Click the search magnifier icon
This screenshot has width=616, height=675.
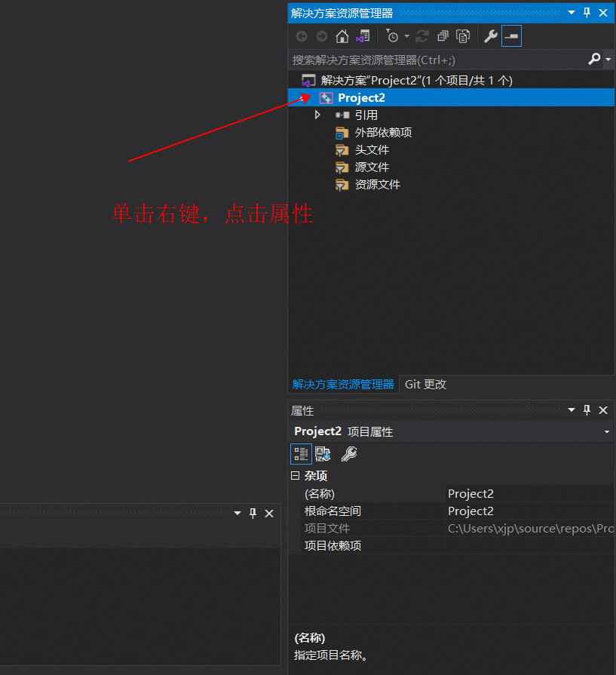click(595, 59)
